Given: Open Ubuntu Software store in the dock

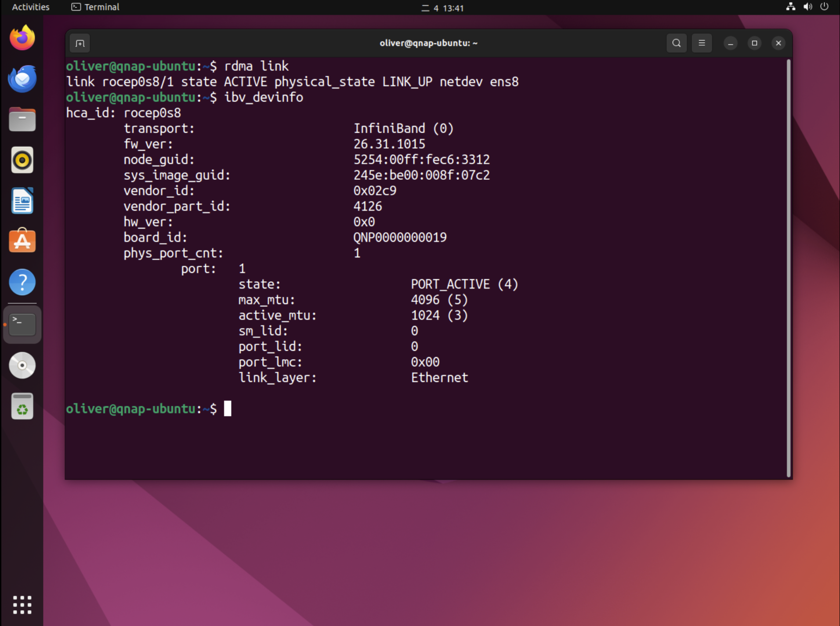Looking at the screenshot, I should (22, 241).
